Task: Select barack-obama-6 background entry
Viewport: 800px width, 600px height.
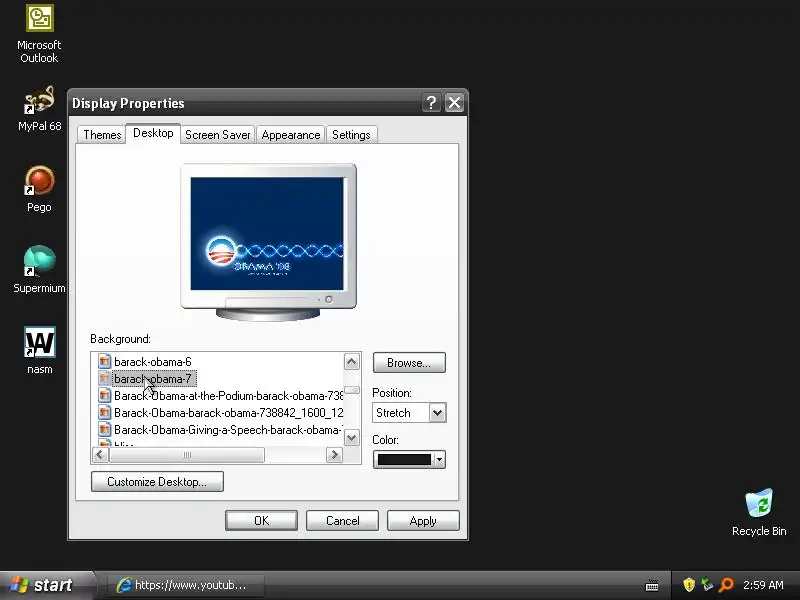Action: tap(153, 361)
